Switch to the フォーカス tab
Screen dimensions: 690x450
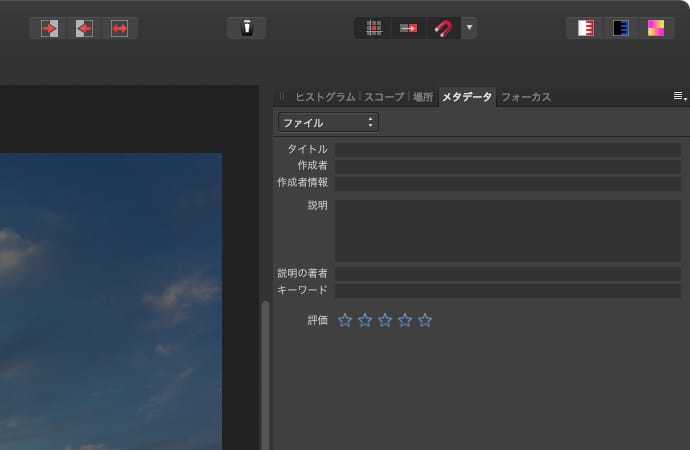click(x=525, y=97)
